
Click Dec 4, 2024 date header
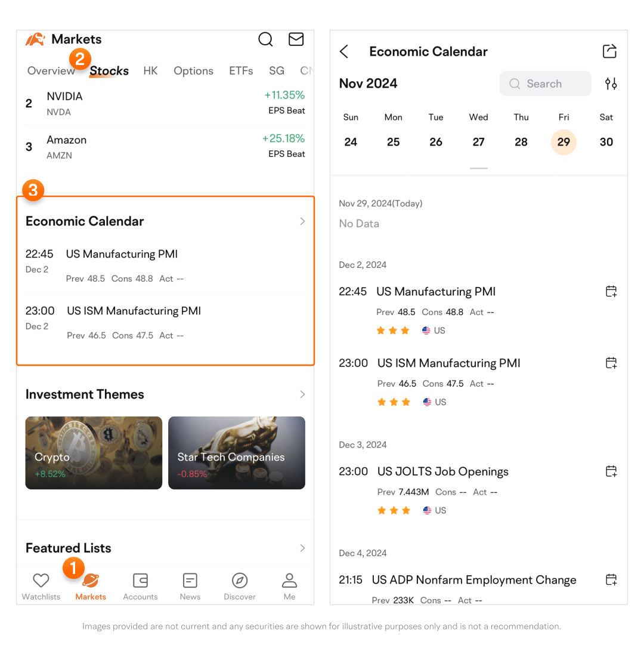coord(363,553)
